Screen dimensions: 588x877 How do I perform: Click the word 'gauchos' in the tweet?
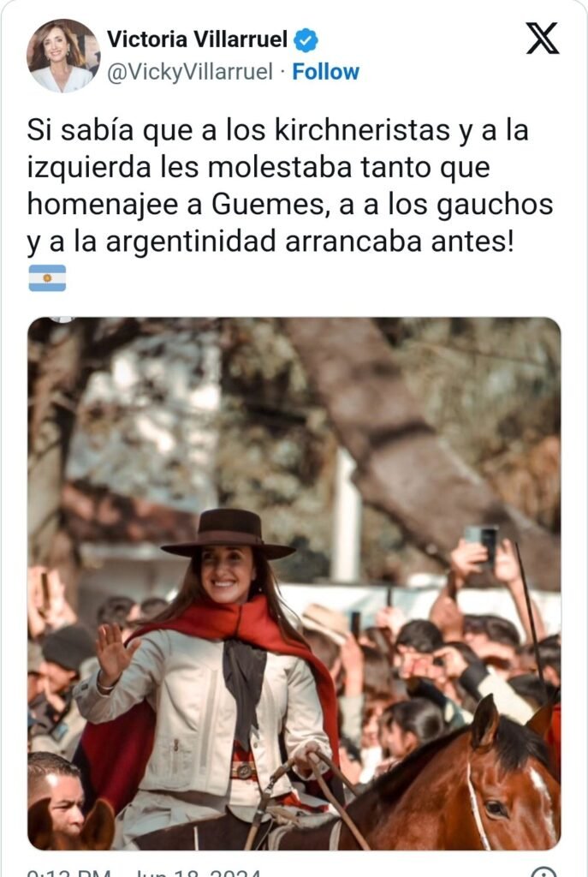(494, 206)
